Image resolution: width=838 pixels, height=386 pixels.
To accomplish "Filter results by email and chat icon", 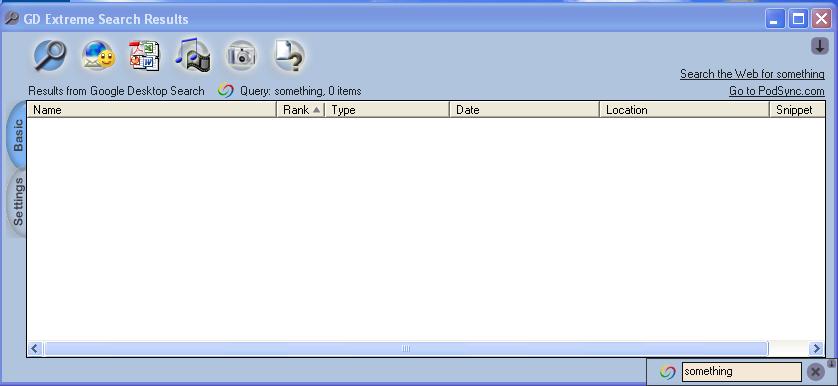I will pos(98,56).
